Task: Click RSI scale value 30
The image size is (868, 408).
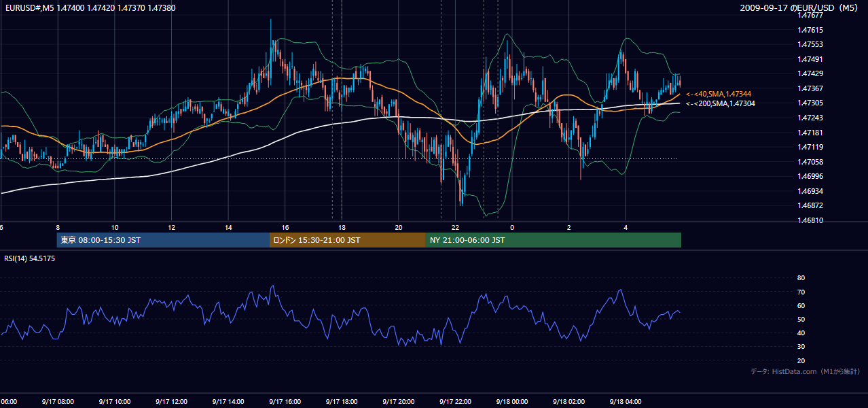Action: [801, 347]
